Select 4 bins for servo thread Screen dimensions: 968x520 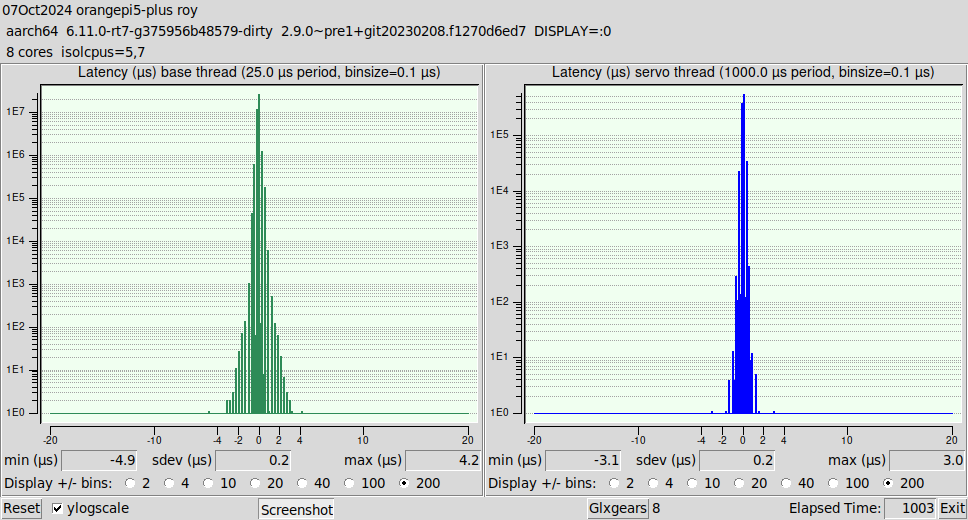pos(653,483)
